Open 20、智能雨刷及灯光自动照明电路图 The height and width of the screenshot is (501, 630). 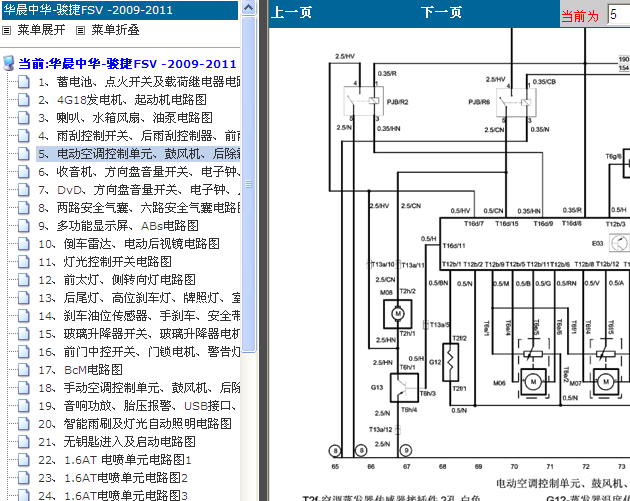click(x=135, y=424)
